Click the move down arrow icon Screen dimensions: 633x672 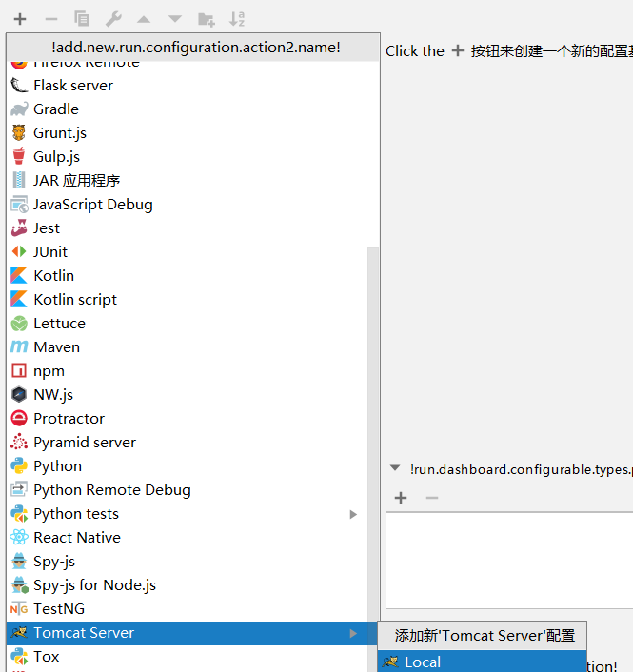(175, 19)
